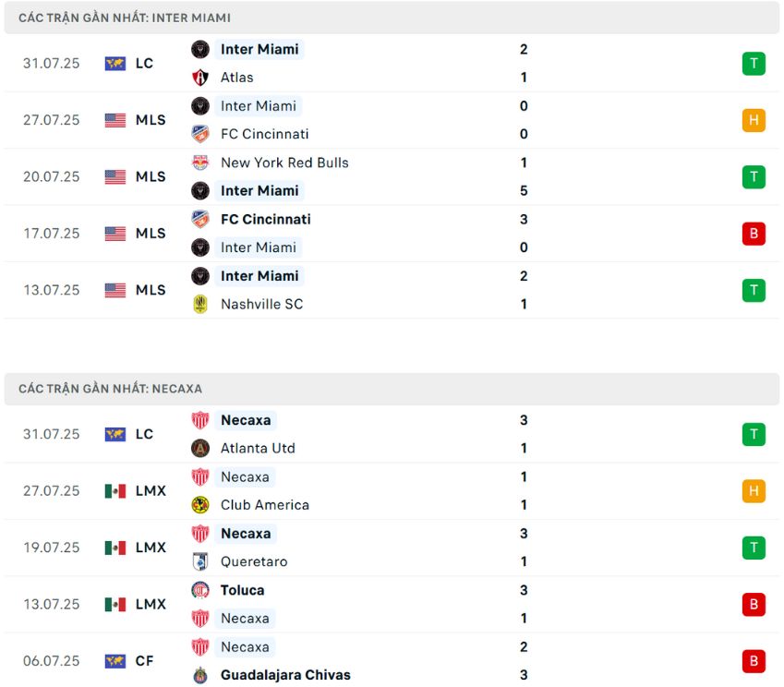Click the FC Cincinnati logo in 27.07.25 match
This screenshot has height=687, width=784.
(200, 134)
